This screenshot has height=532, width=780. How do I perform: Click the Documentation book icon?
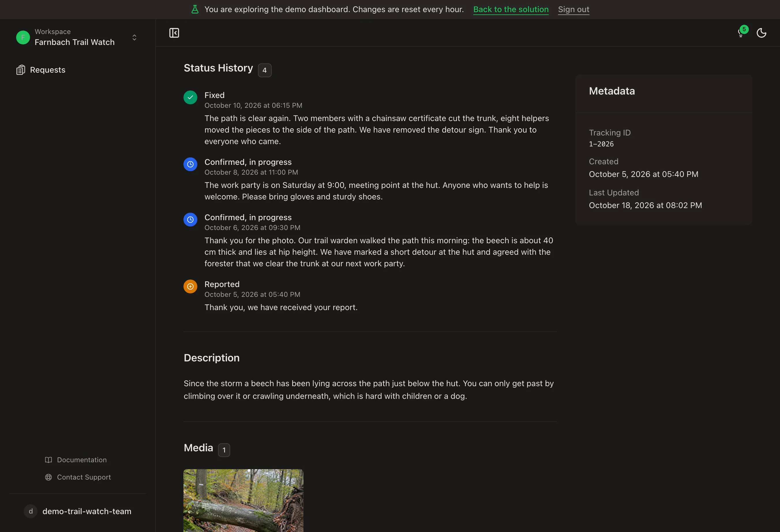[x=48, y=460]
